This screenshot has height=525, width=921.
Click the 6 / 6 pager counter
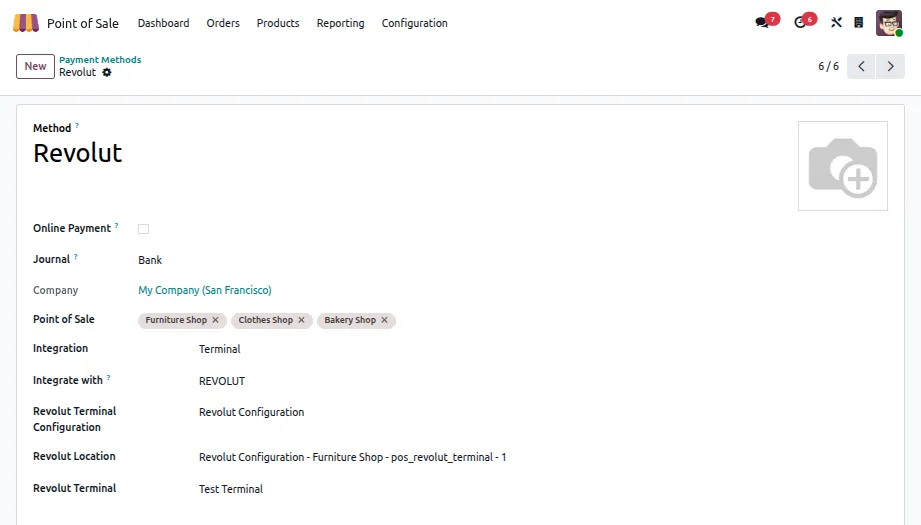click(x=828, y=66)
